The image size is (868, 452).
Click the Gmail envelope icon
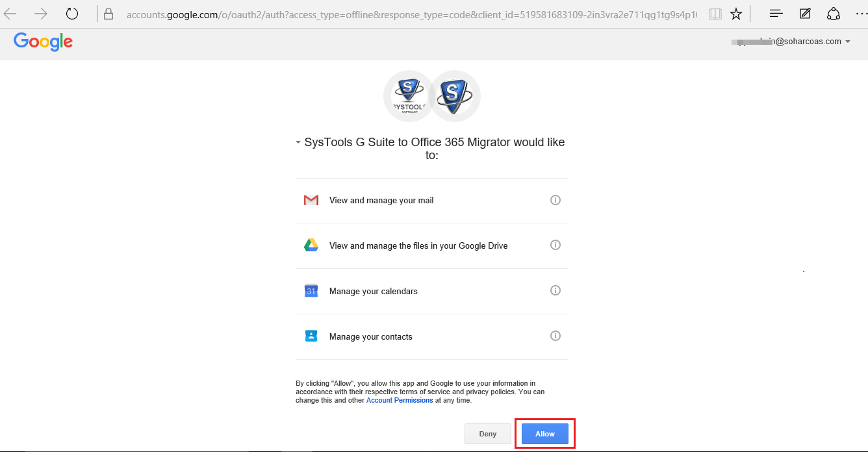click(311, 200)
